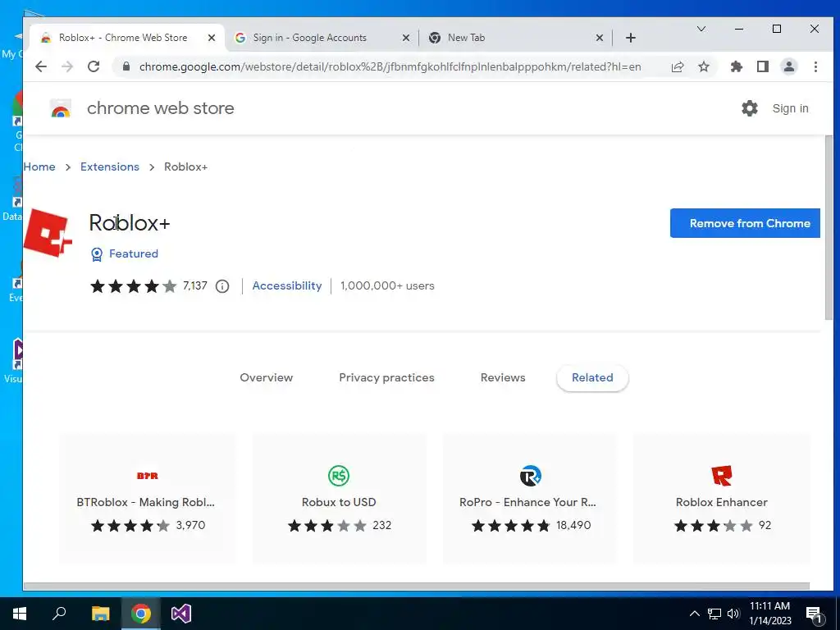This screenshot has width=840, height=630.
Task: Select the Related tab
Action: (592, 377)
